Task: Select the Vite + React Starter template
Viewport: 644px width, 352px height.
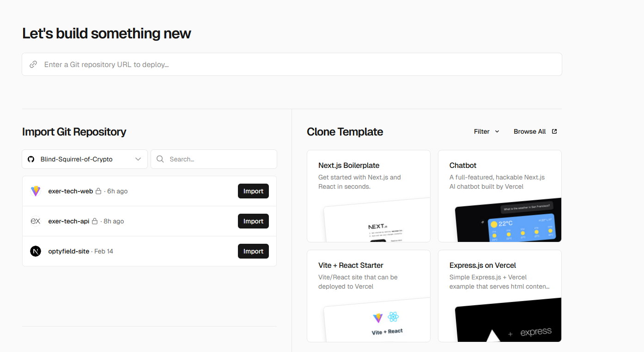Action: click(369, 296)
